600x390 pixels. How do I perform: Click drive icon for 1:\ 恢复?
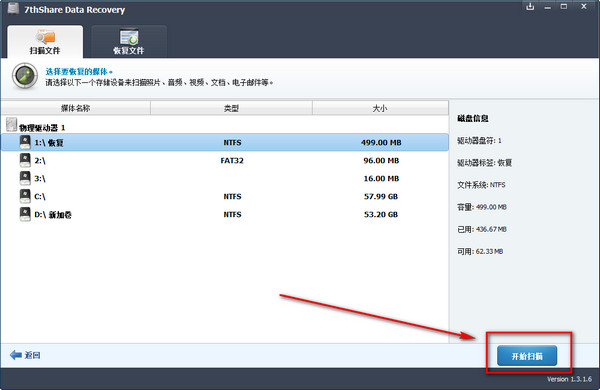point(25,142)
